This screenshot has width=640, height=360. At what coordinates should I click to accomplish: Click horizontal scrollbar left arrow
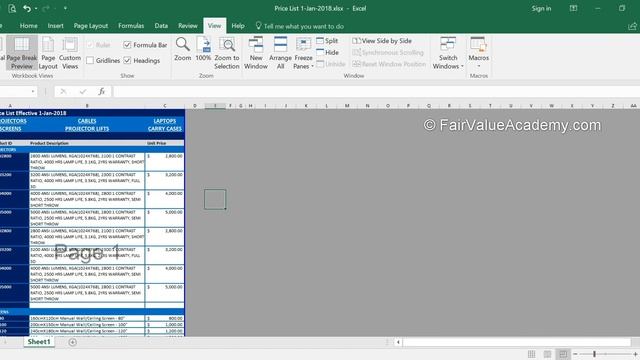[x=398, y=342]
